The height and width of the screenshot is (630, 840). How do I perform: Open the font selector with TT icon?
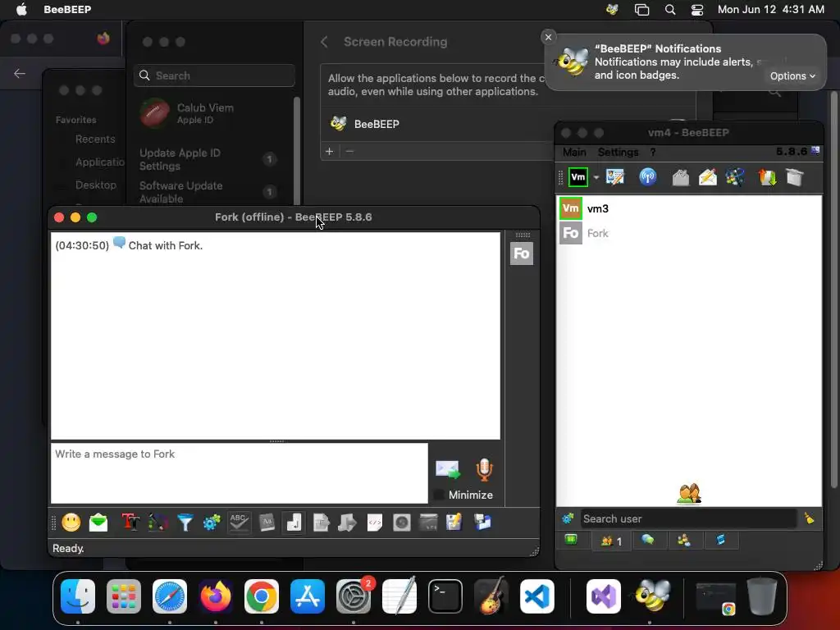point(130,522)
